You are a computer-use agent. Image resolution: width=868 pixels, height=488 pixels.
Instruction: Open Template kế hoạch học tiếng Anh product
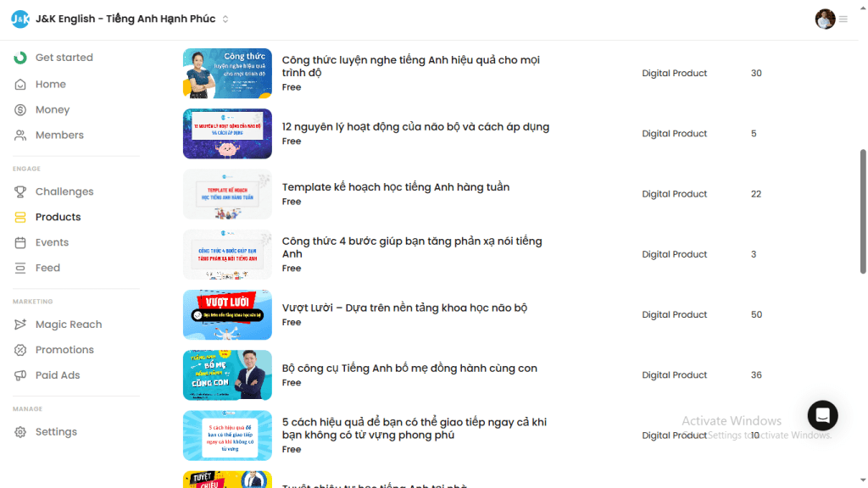395,186
